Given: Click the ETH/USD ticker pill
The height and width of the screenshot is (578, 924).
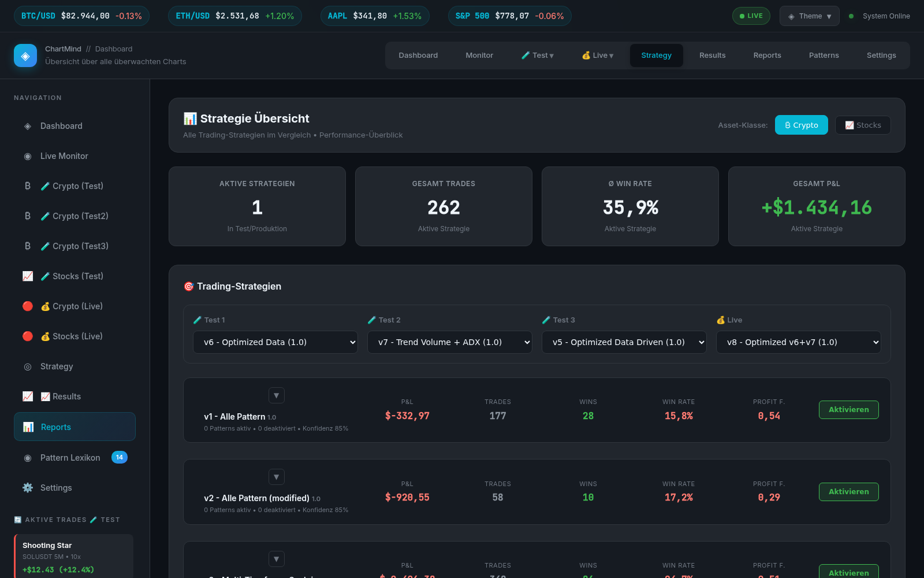Looking at the screenshot, I should coord(235,16).
